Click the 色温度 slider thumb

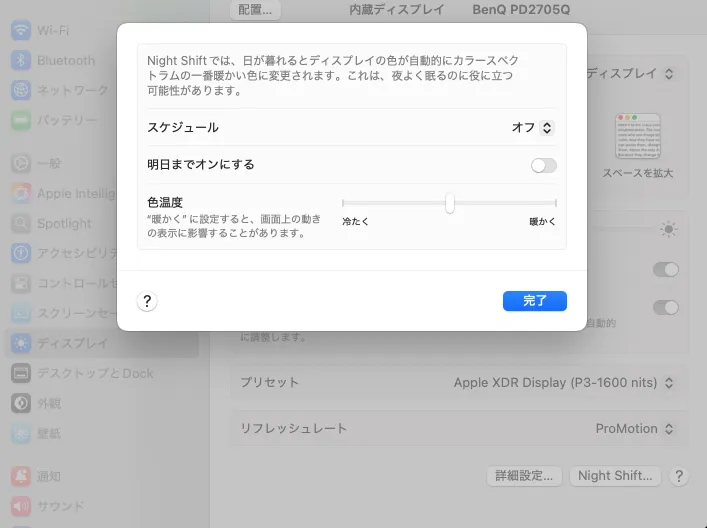(450, 203)
